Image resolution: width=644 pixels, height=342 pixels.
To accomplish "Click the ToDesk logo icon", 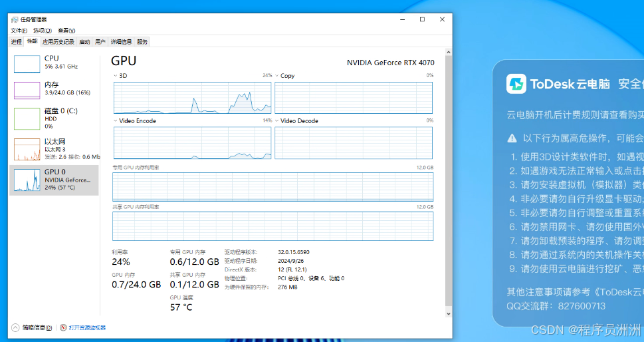I will [x=516, y=84].
